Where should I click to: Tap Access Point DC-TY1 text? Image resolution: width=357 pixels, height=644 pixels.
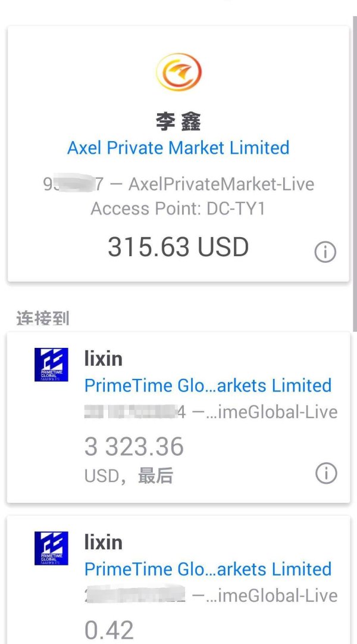tap(178, 209)
